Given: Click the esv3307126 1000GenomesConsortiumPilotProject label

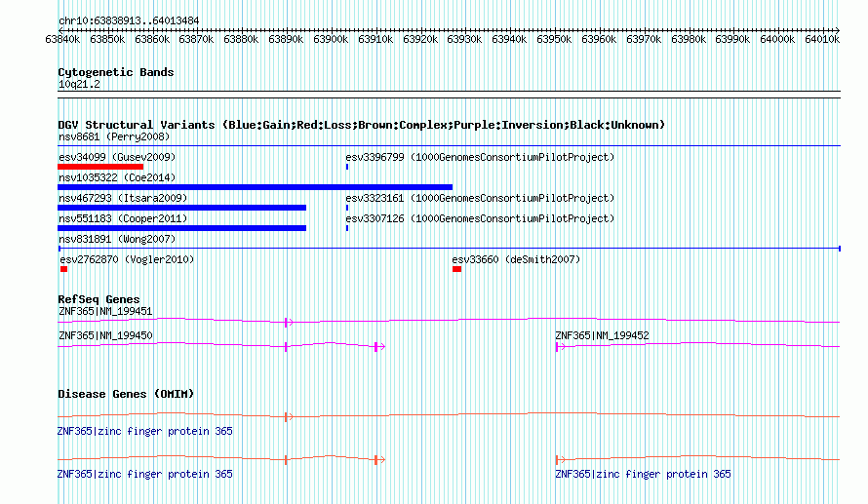Looking at the screenshot, I should 480,218.
